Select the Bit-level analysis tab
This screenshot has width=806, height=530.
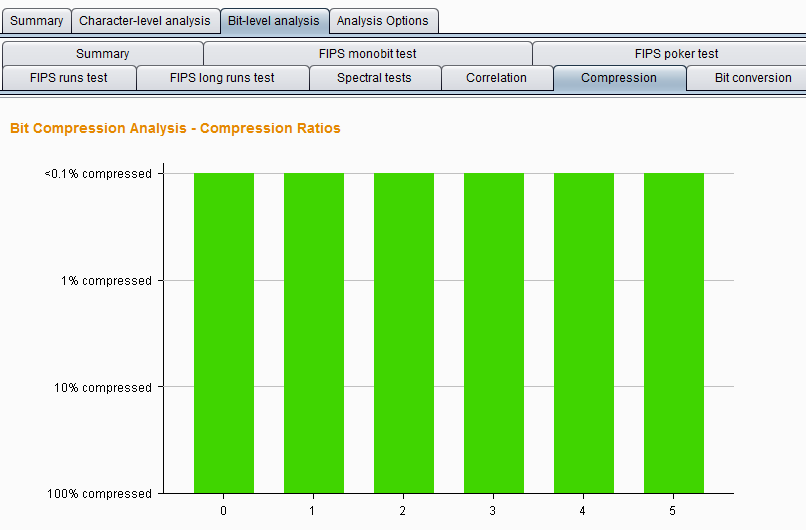[274, 21]
